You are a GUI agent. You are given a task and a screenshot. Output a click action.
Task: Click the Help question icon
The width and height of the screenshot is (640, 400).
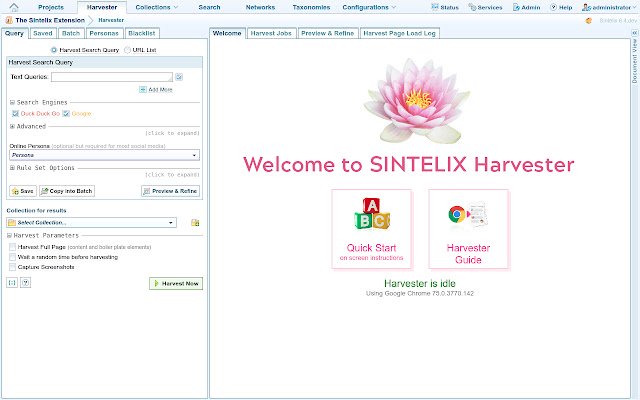553,7
